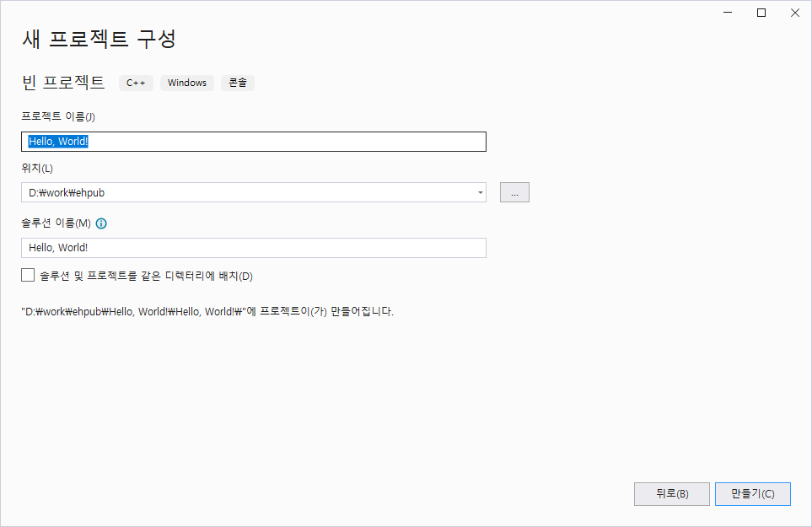Select the 빈 프로젝트 heading
The width and height of the screenshot is (812, 527).
pyautogui.click(x=62, y=83)
